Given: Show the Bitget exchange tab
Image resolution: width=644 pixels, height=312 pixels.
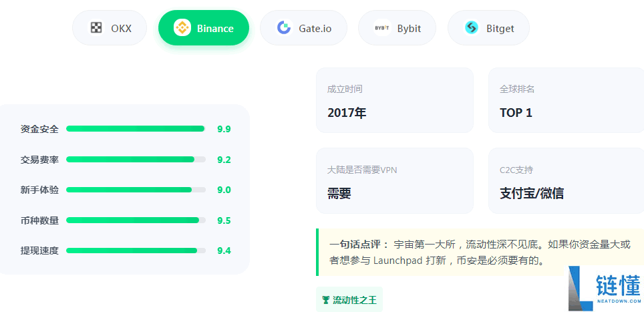Looking at the screenshot, I should (488, 28).
